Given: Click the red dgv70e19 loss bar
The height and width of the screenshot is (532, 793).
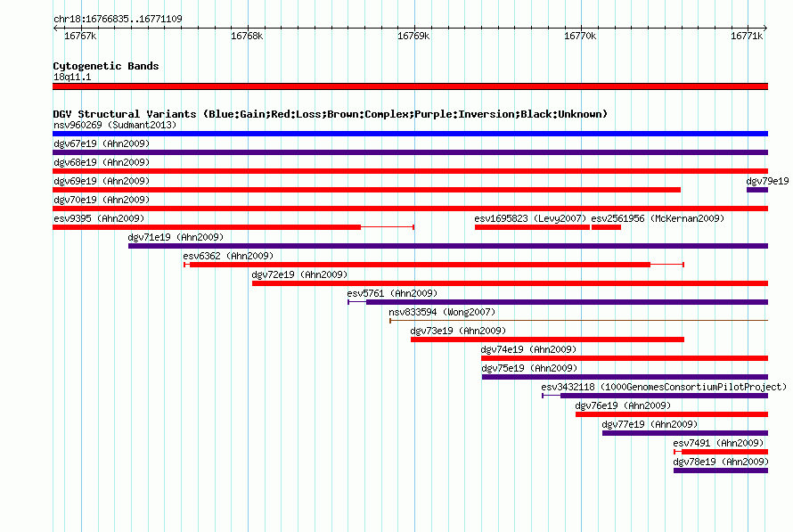Looking at the screenshot, I should point(410,209).
